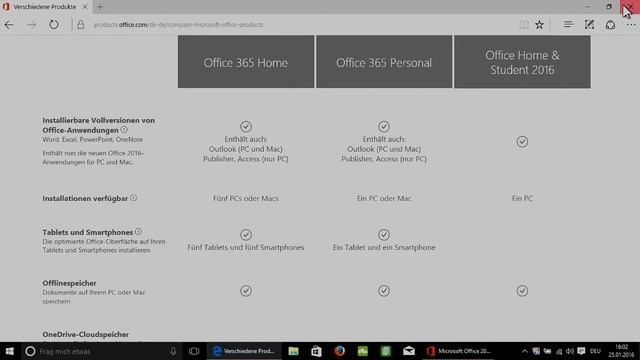This screenshot has width=640, height=360.
Task: Click Office 365 Home checkmark for Offlinespeicher
Action: 246,291
